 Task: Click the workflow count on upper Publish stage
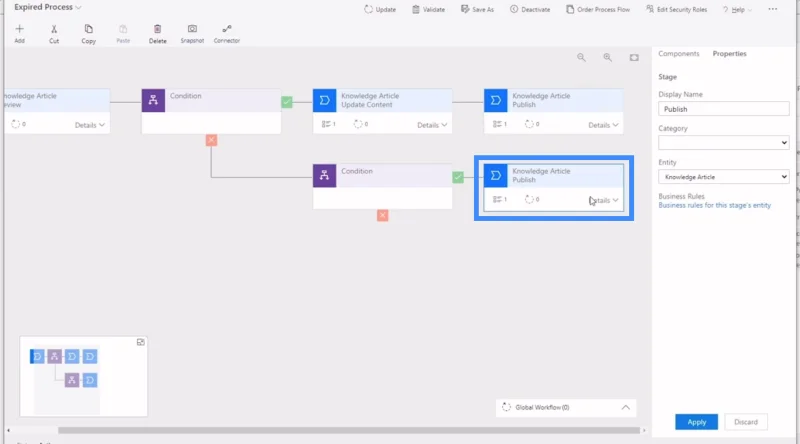(x=532, y=124)
